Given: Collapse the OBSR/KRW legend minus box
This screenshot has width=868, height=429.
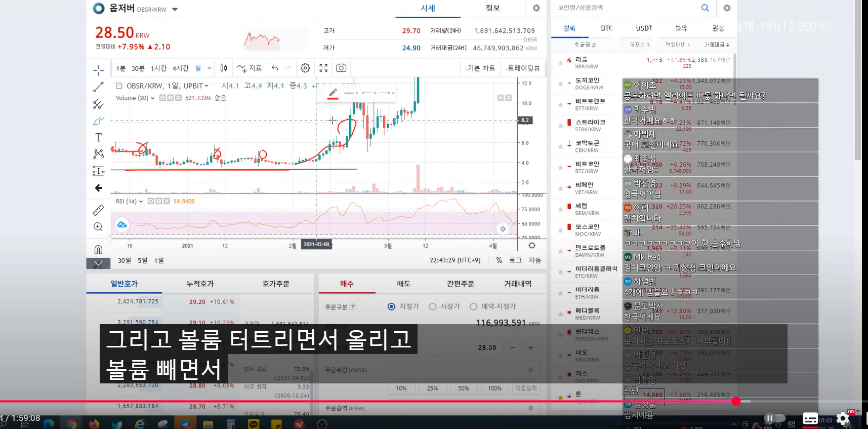Looking at the screenshot, I should [x=119, y=86].
